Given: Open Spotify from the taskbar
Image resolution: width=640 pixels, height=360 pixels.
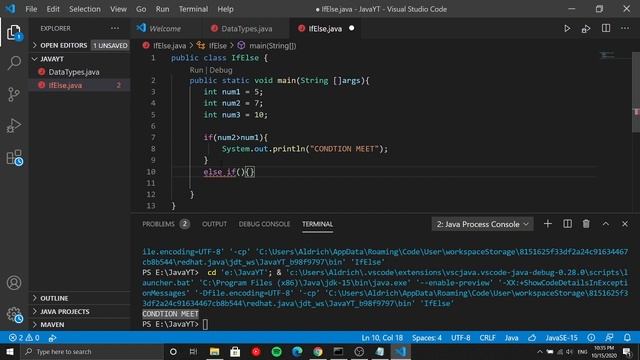Looking at the screenshot, I should click(276, 351).
